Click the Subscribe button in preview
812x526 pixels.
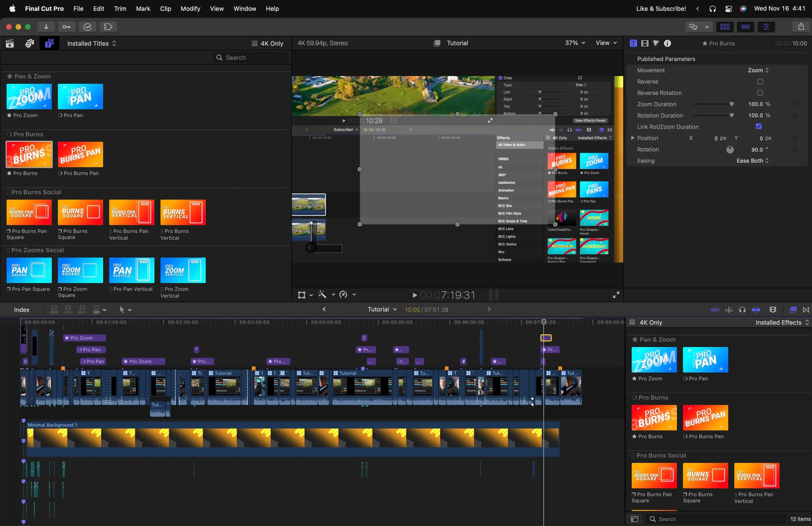[x=343, y=129]
